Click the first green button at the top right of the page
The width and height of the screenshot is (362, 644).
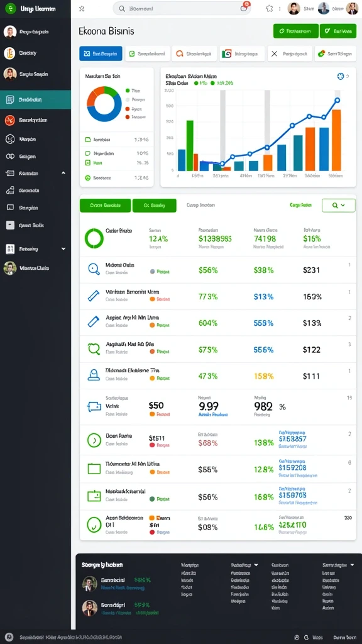(x=296, y=31)
